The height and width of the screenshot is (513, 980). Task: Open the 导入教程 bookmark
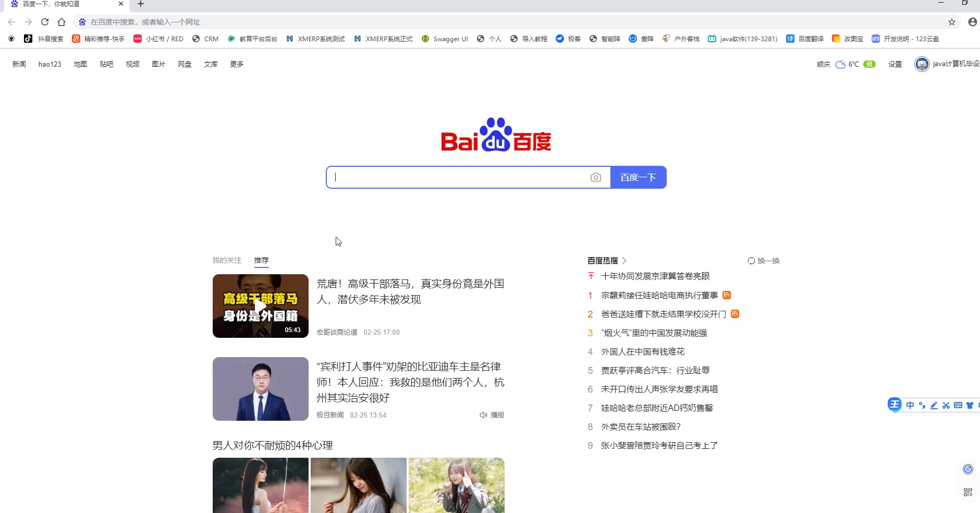pos(529,39)
